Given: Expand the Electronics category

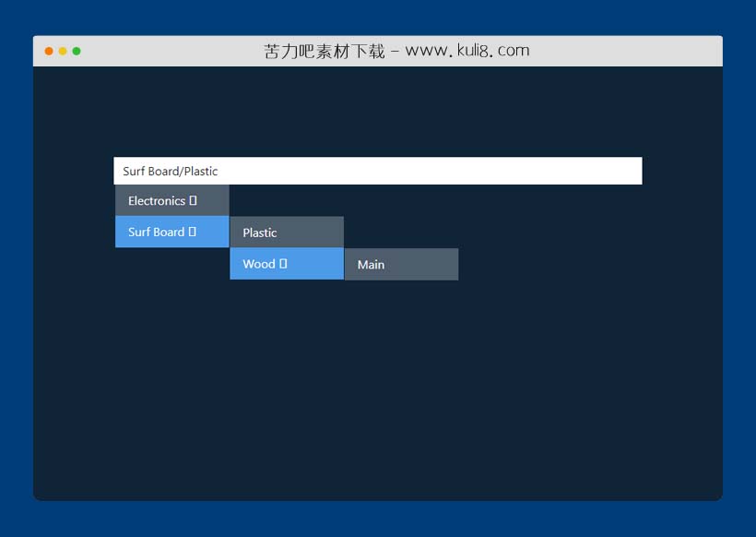Looking at the screenshot, I should coord(157,201).
